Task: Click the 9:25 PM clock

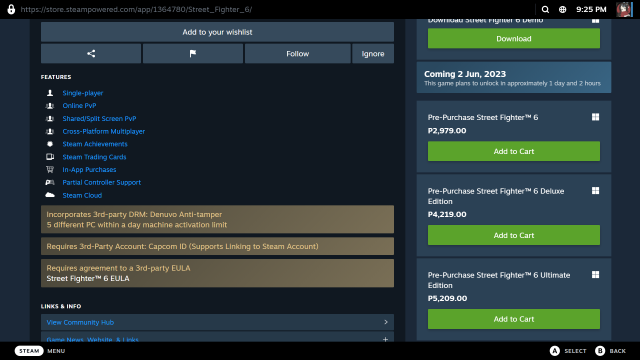Action: coord(591,9)
